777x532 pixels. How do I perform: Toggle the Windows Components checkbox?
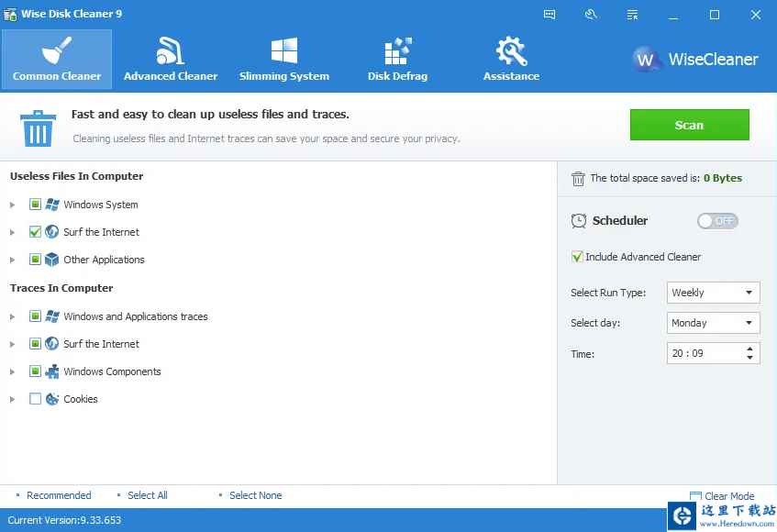[35, 371]
